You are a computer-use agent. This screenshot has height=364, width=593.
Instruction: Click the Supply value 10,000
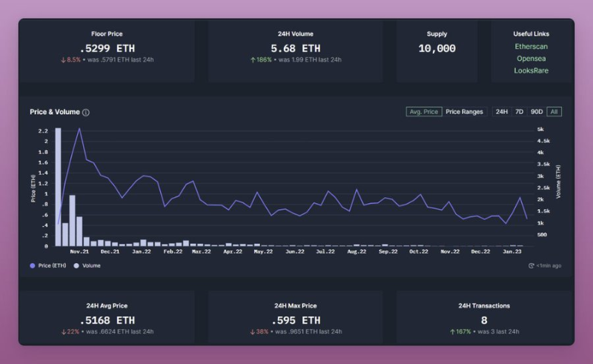pyautogui.click(x=437, y=48)
